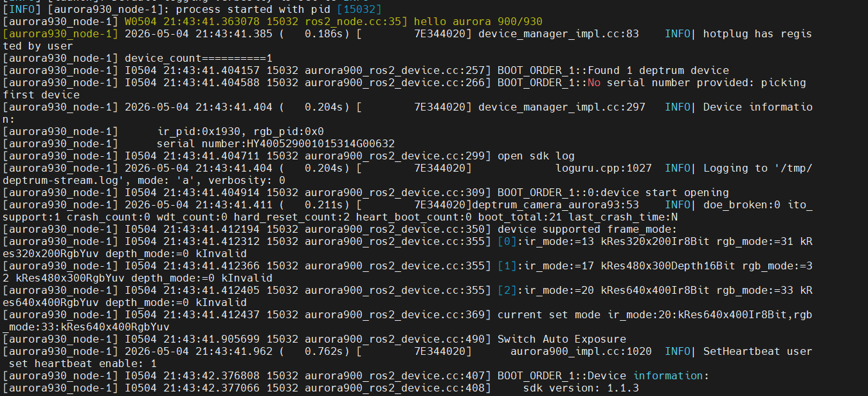The width and height of the screenshot is (868, 396).
Task: Click 'sdk version: 1.1.3' text
Action: coord(581,388)
